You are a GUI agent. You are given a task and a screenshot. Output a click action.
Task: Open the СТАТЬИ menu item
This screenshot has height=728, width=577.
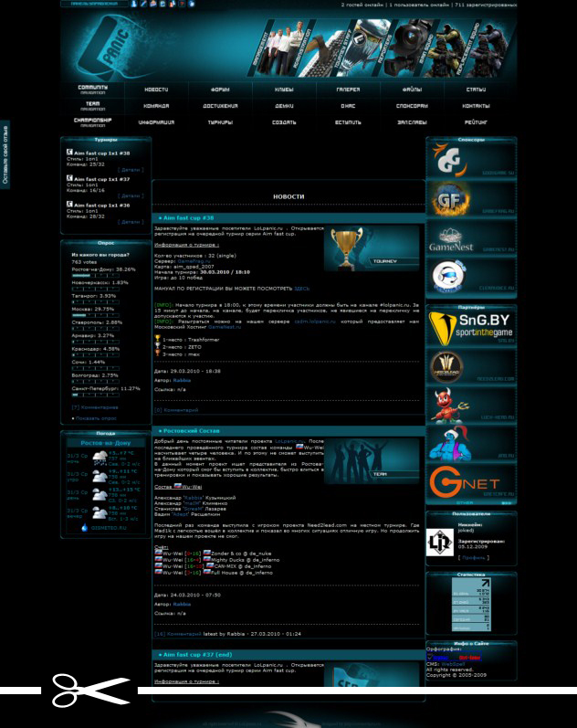(477, 90)
